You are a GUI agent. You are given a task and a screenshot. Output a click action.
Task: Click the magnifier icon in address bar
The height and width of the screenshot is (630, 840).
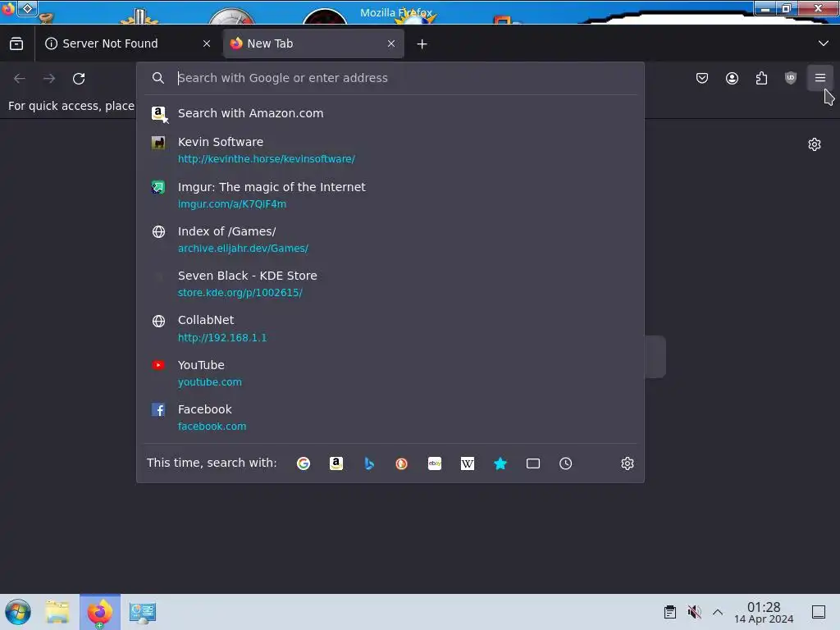(158, 78)
